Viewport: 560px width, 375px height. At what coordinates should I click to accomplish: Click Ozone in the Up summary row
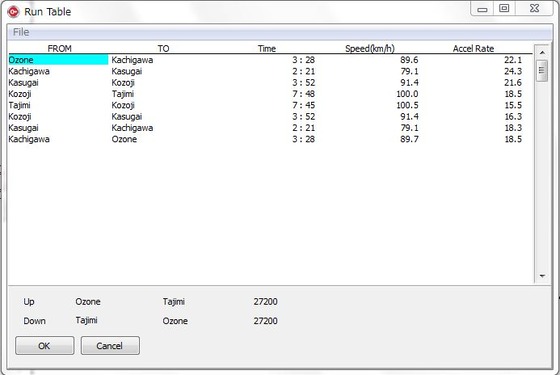click(x=88, y=301)
